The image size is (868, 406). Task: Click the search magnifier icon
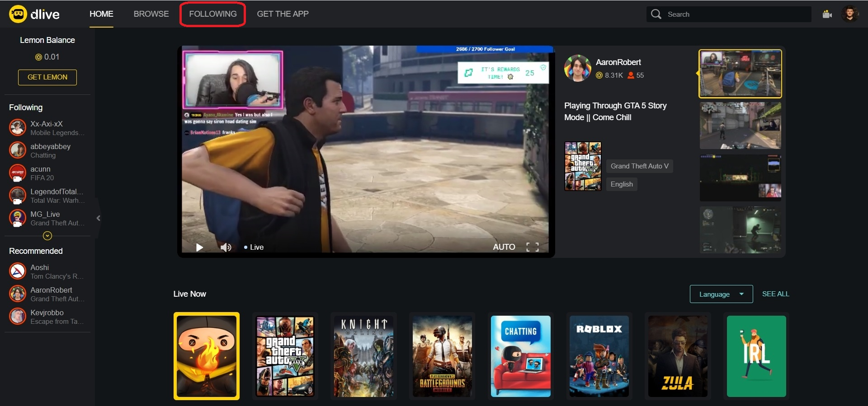pyautogui.click(x=656, y=14)
